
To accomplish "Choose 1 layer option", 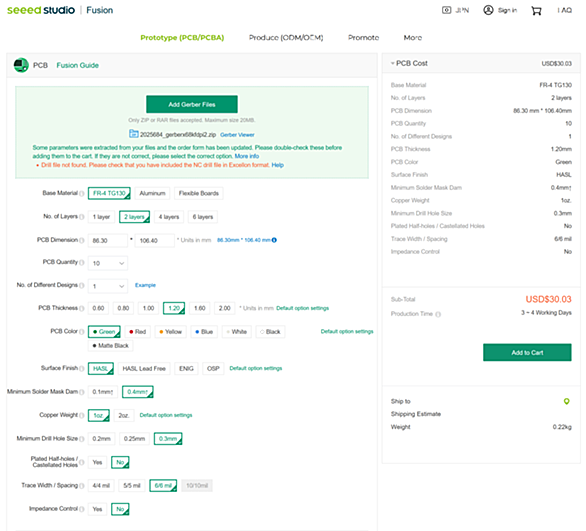I will pyautogui.click(x=101, y=217).
